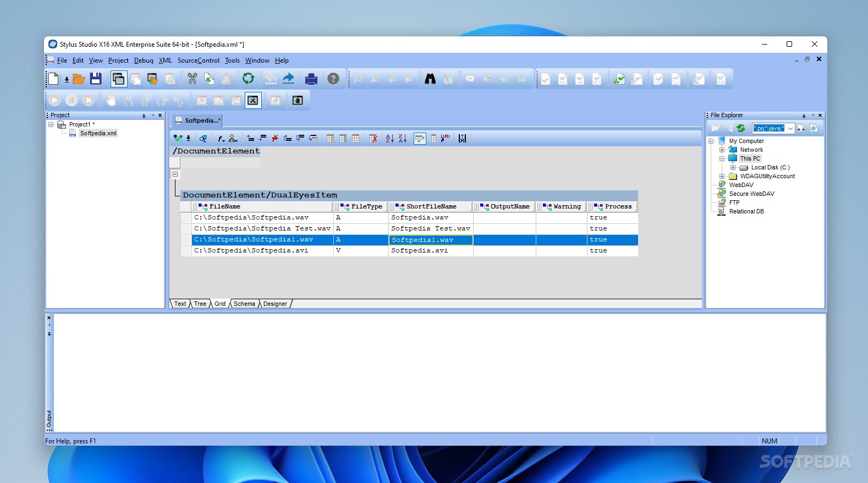Screen dimensions: 868x483
Task: Save the document with the floppy disk icon
Action: coord(96,79)
